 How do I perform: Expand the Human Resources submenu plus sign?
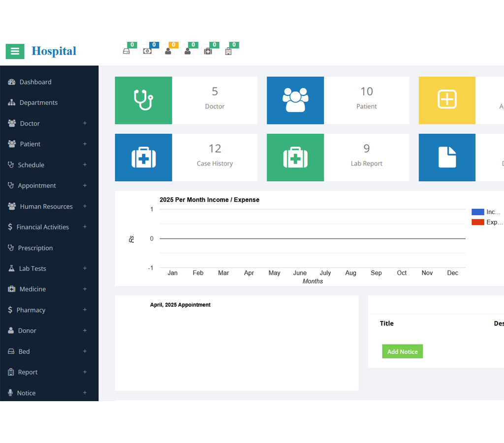pos(85,206)
